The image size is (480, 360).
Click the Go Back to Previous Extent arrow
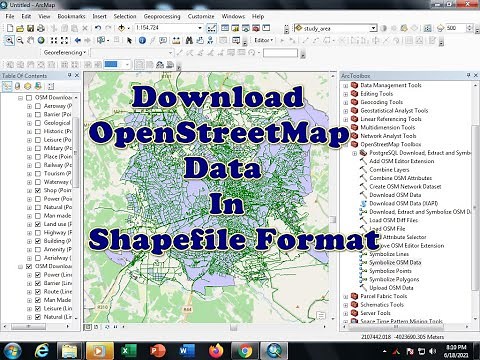(x=77, y=41)
